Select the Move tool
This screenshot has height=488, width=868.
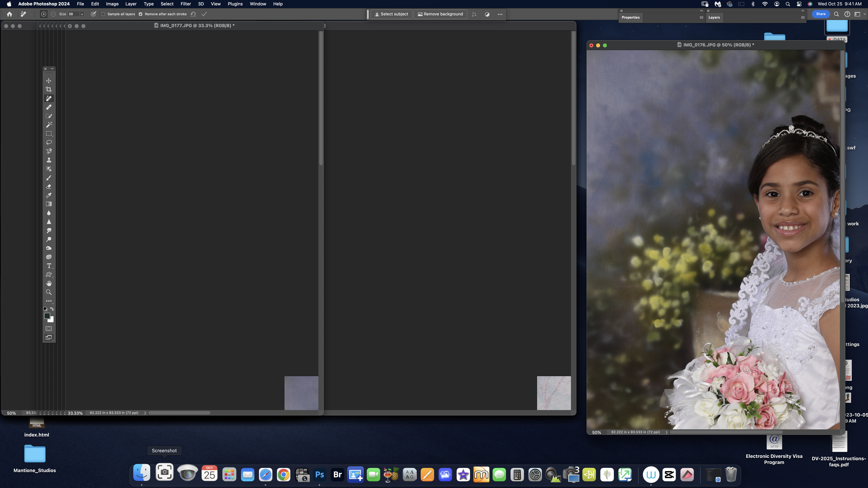49,81
